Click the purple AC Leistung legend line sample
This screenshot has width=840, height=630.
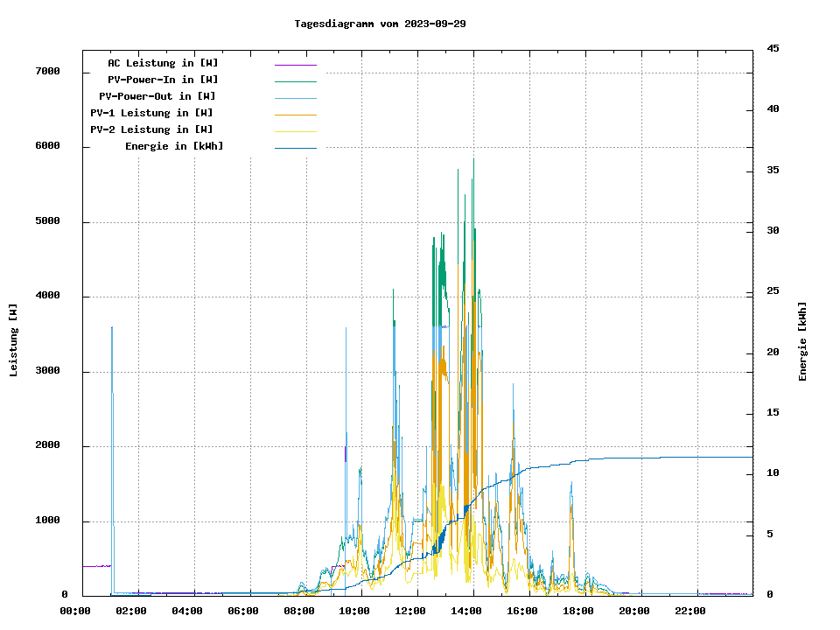295,65
